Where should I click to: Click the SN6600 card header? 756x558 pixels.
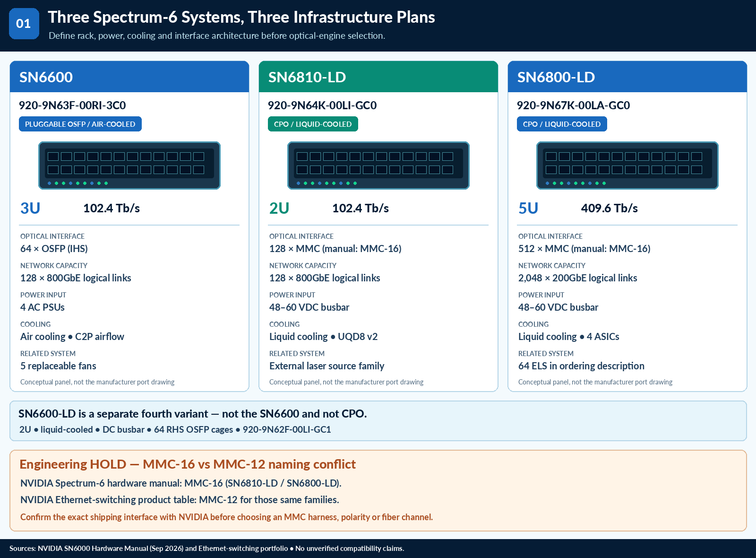(129, 77)
